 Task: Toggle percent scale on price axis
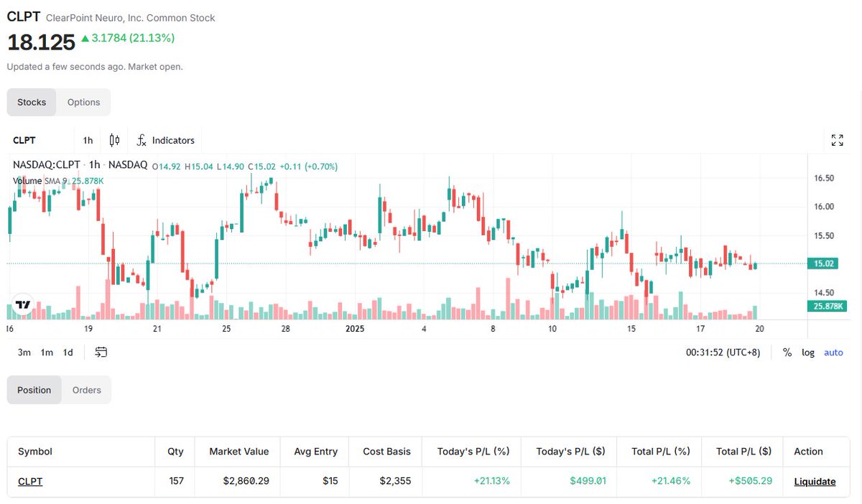tap(787, 352)
